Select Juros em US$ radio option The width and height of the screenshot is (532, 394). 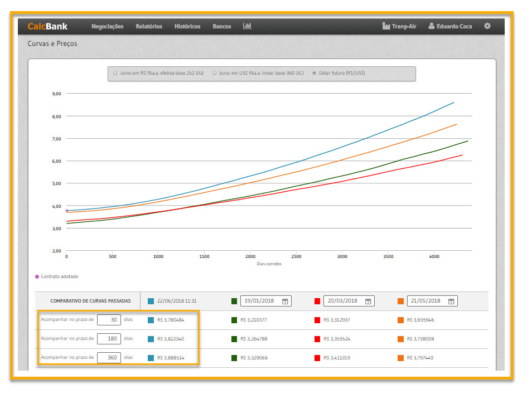point(215,73)
